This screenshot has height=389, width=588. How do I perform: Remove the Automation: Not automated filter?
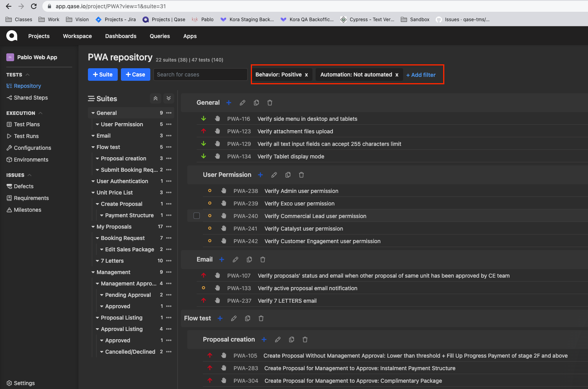coord(397,75)
